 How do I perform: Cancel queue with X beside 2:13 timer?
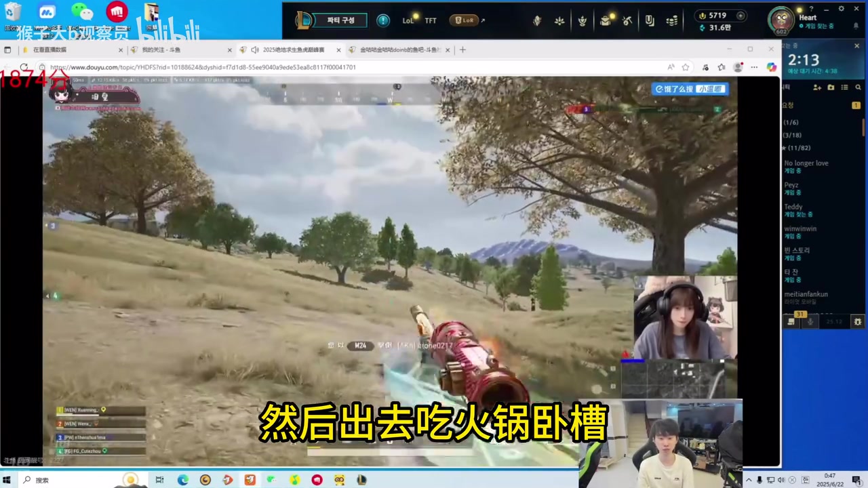pyautogui.click(x=856, y=46)
